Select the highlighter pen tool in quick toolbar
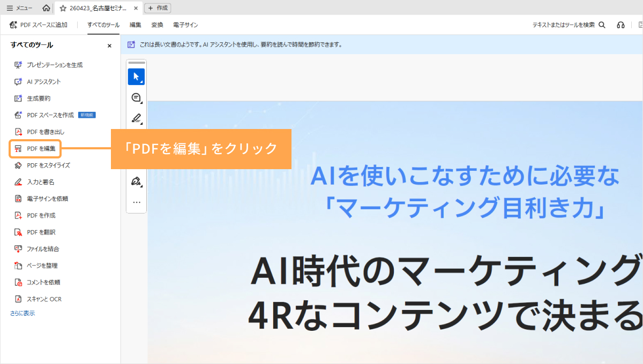The width and height of the screenshot is (643, 364). click(x=136, y=118)
